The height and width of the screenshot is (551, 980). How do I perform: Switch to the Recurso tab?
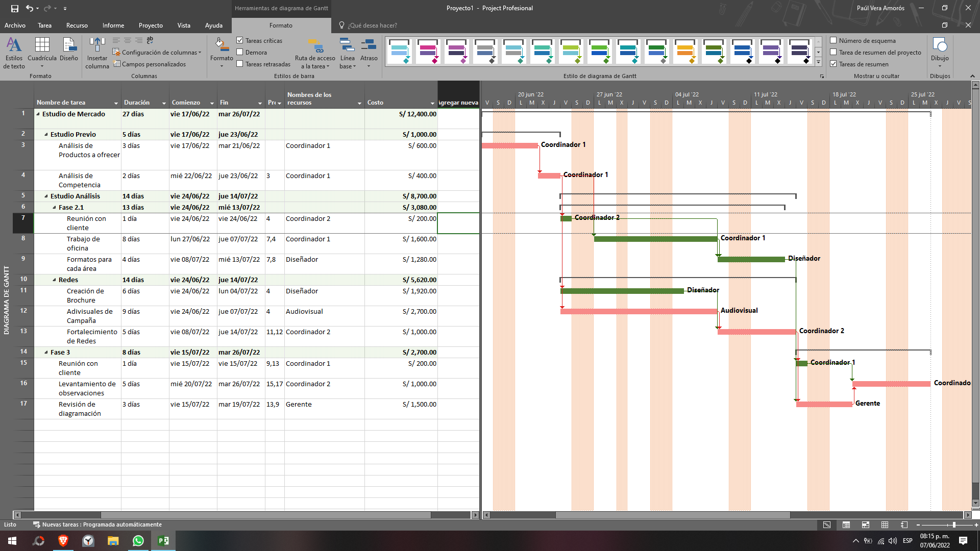coord(77,26)
